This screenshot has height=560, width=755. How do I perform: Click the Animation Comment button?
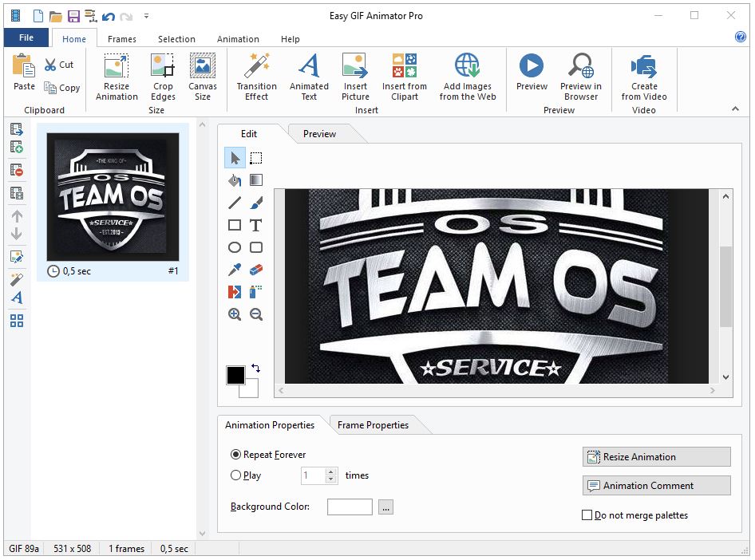[657, 486]
